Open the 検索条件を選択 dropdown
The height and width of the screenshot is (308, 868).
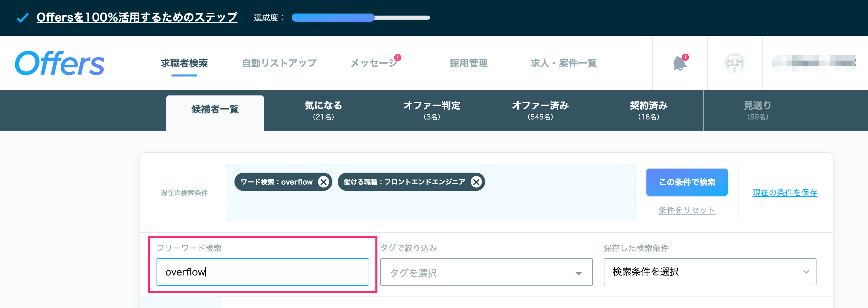tap(710, 272)
